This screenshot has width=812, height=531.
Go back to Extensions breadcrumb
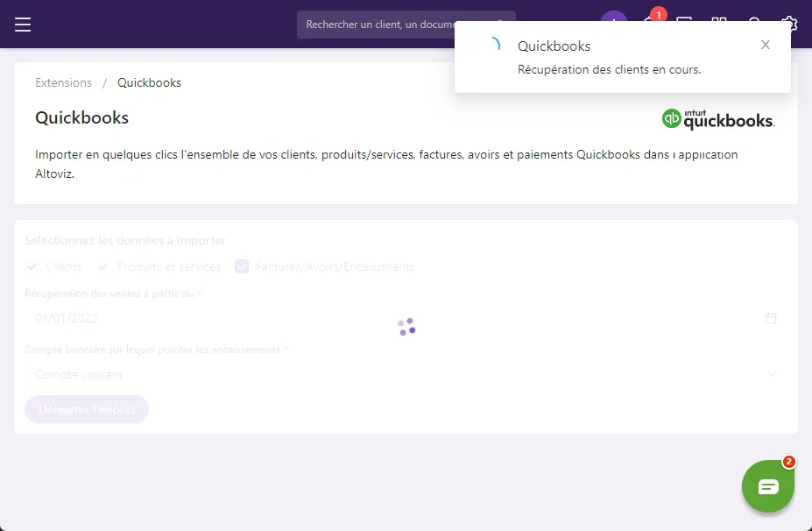63,83
